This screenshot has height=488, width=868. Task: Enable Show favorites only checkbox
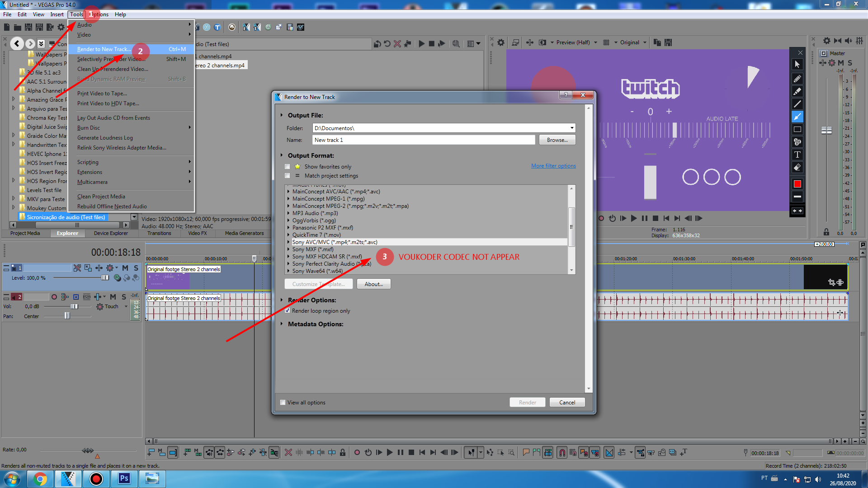288,167
